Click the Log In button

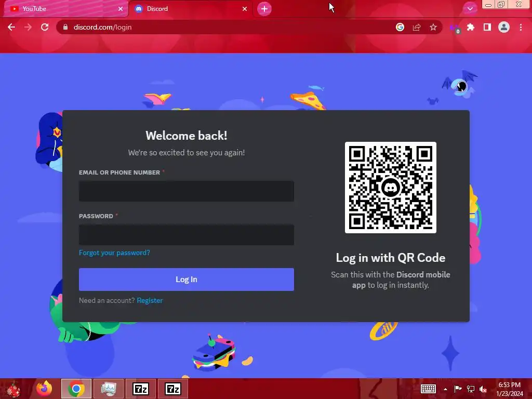(x=187, y=279)
